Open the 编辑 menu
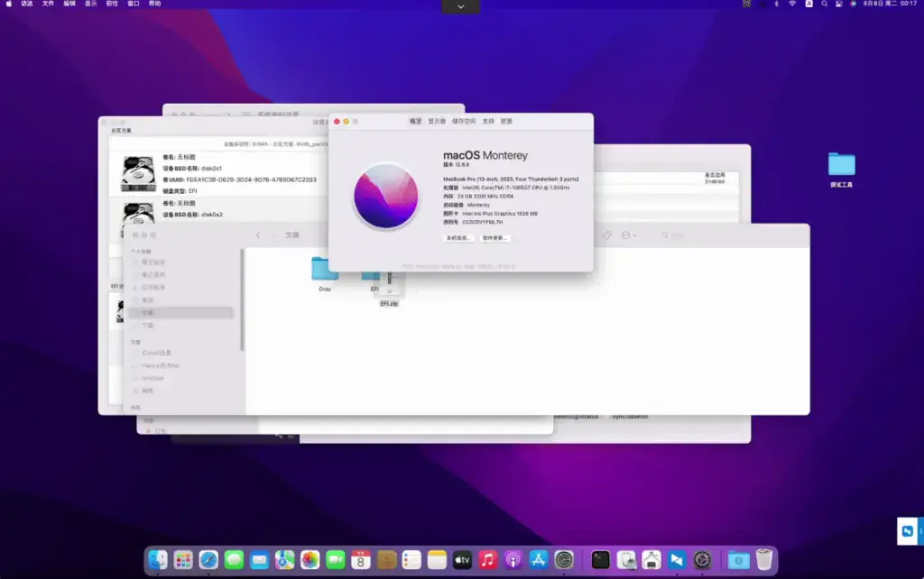Screen dimensions: 924x579 pyautogui.click(x=69, y=4)
